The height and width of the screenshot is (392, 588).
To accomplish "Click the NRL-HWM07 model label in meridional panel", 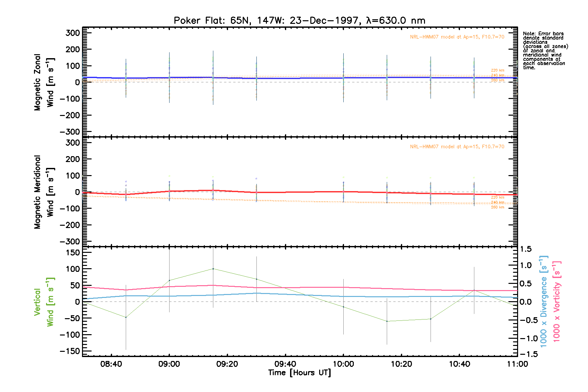I will 457,147.
